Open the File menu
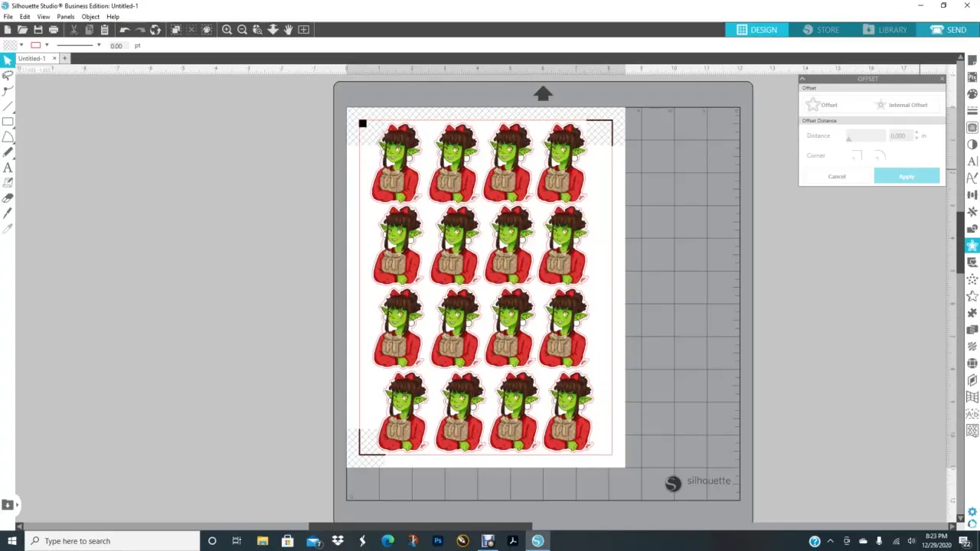The width and height of the screenshot is (980, 551). (8, 17)
